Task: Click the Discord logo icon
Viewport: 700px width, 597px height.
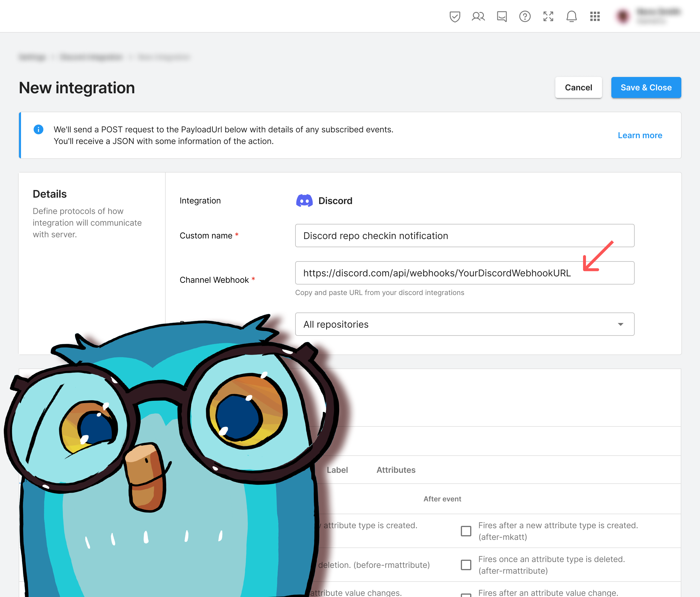Action: pos(304,201)
